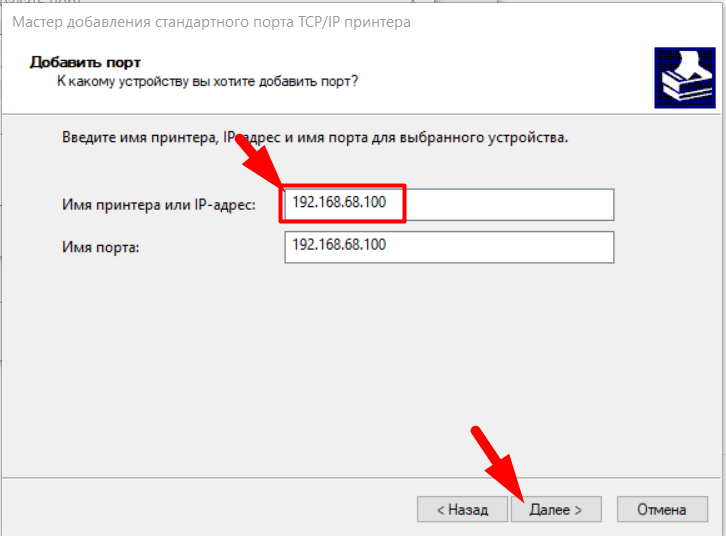
Task: Click the instruction text Введите имя принтера
Action: 315,138
